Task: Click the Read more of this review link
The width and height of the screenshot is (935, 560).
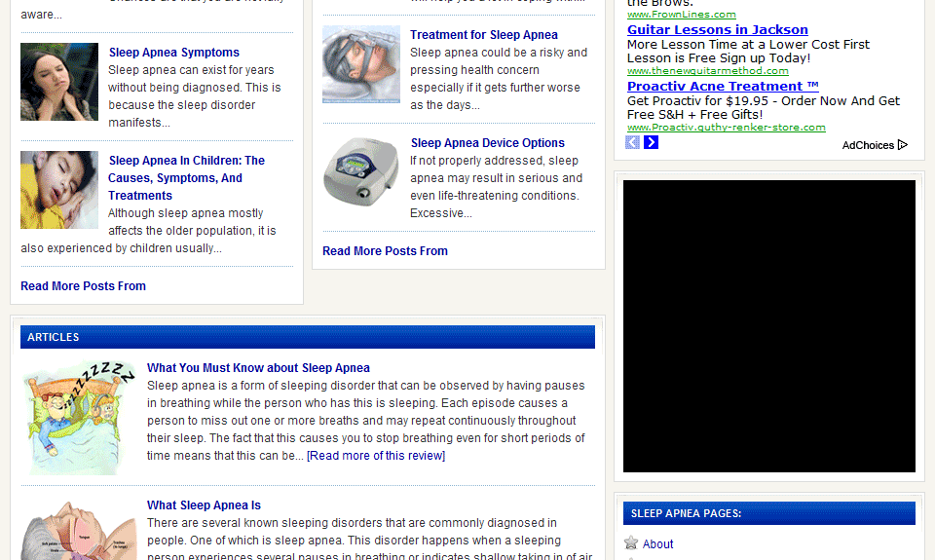Action: coord(376,456)
